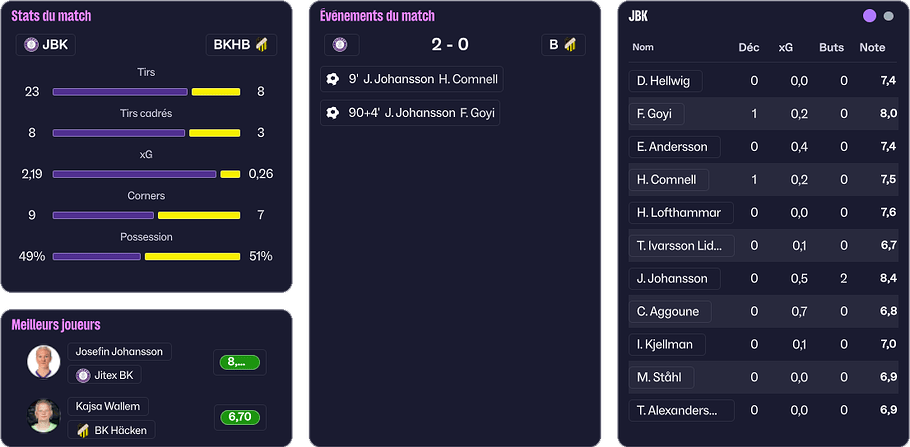Click the purple home crest beside the score
This screenshot has height=447, width=910.
[x=340, y=45]
